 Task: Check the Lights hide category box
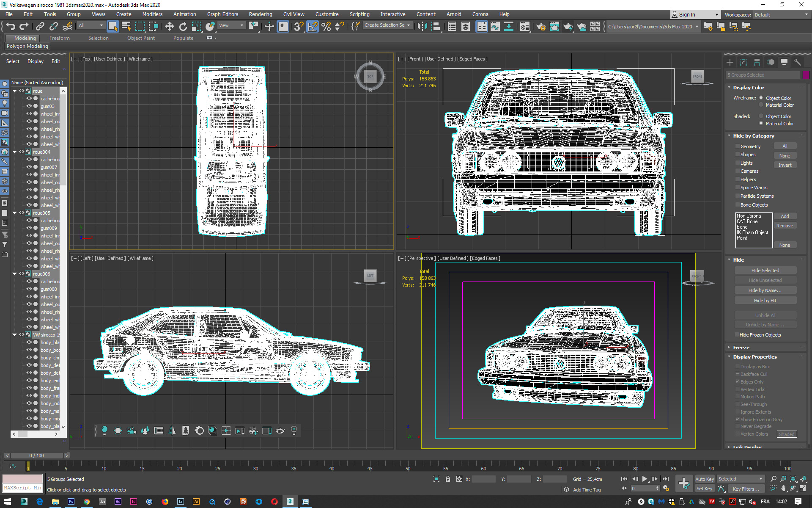coord(738,163)
